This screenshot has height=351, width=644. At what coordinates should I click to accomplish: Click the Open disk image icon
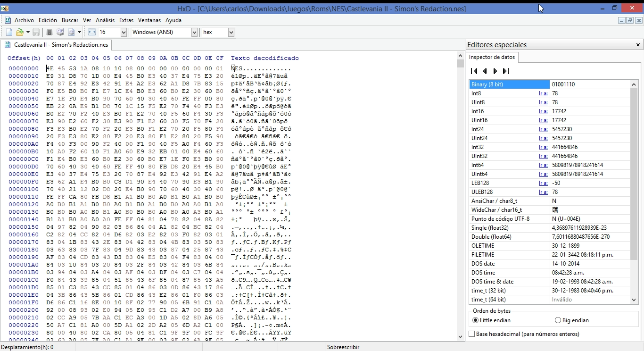(71, 32)
